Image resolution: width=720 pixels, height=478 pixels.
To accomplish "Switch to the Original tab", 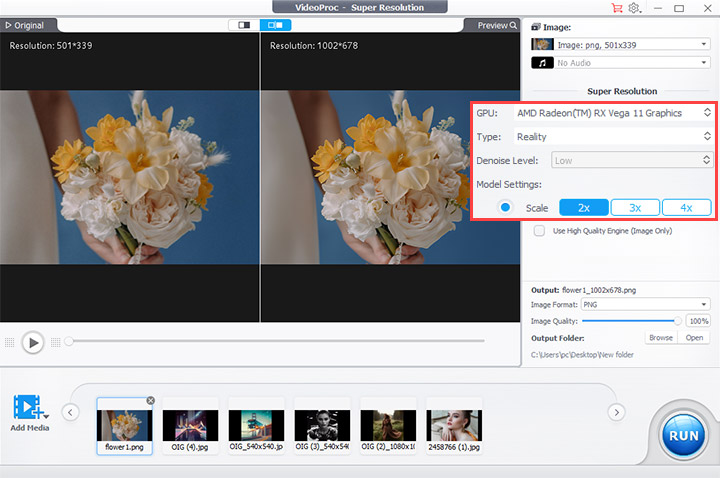I will pos(25,25).
